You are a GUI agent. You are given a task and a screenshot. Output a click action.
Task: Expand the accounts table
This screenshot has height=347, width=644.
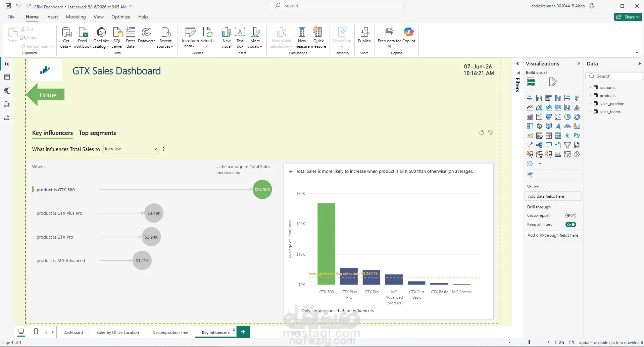click(590, 88)
